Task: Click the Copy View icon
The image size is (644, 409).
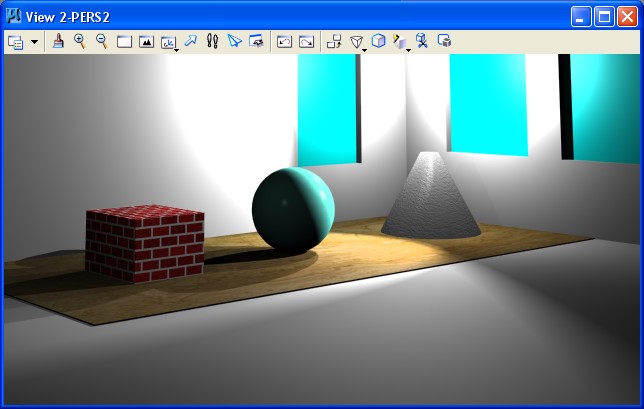Action: pos(334,41)
